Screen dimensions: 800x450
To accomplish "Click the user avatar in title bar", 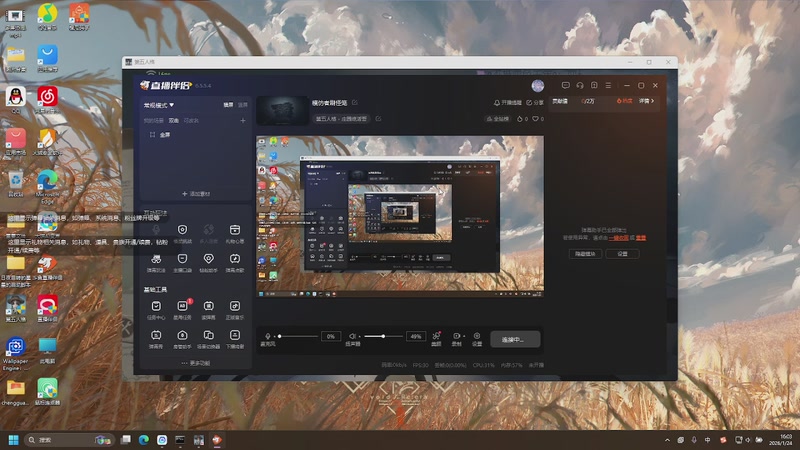I will (538, 86).
